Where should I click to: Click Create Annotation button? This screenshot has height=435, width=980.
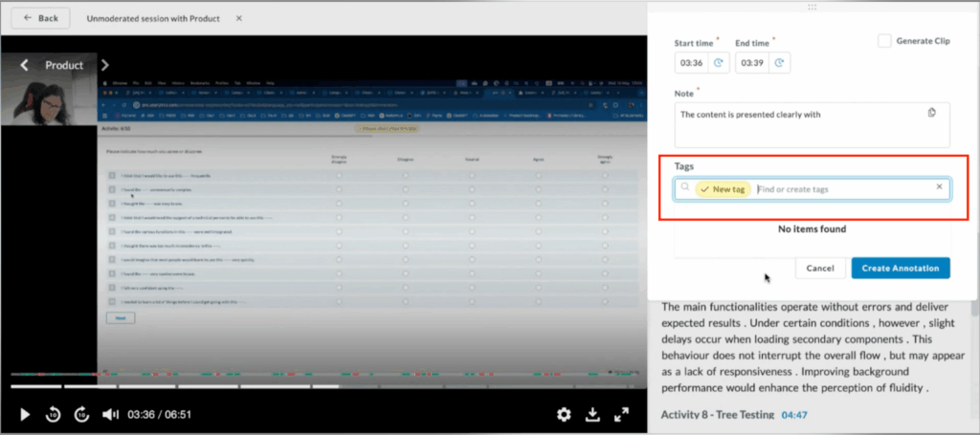tap(900, 268)
